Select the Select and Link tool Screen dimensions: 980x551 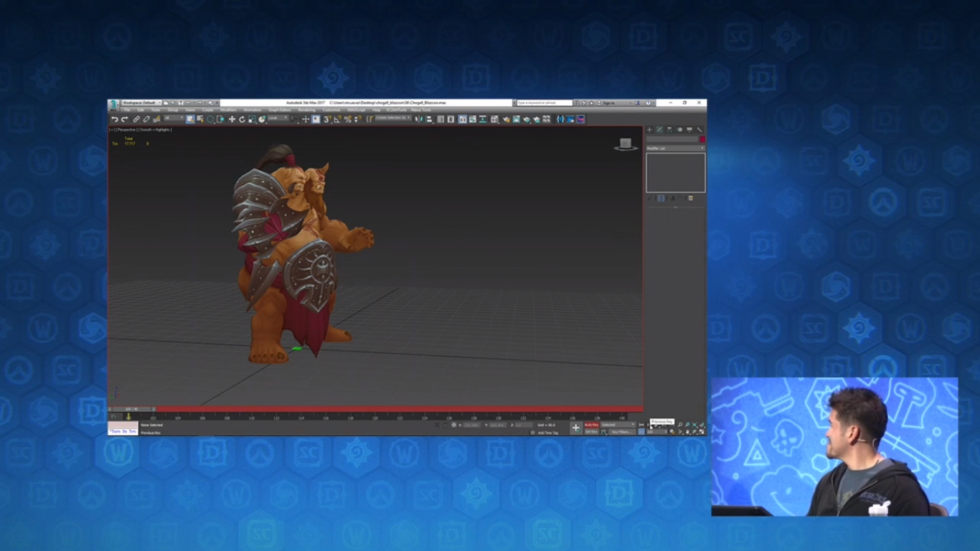click(x=136, y=119)
